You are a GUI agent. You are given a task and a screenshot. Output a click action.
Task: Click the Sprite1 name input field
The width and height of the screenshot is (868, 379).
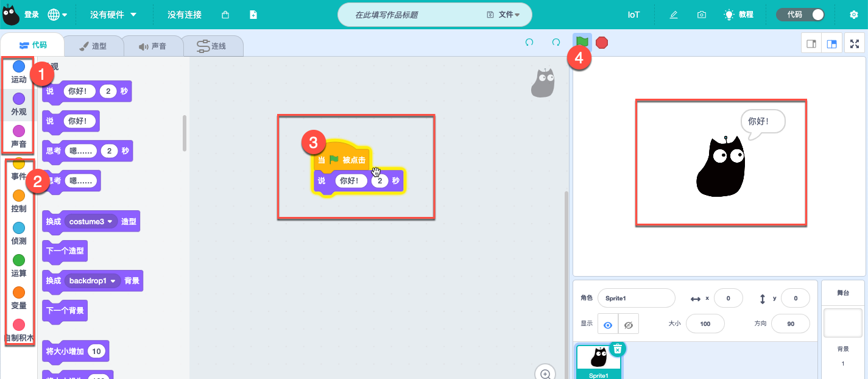click(x=636, y=298)
